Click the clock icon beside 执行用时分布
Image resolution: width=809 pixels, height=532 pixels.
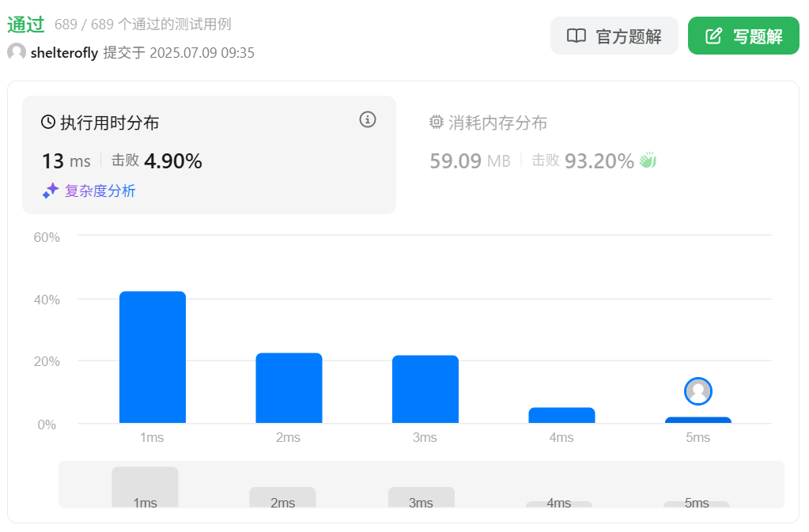pyautogui.click(x=48, y=123)
